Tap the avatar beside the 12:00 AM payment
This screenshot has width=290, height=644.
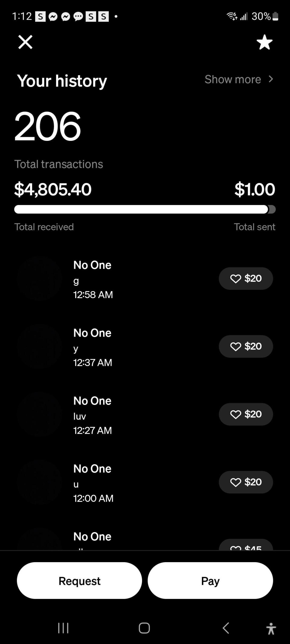[39, 482]
